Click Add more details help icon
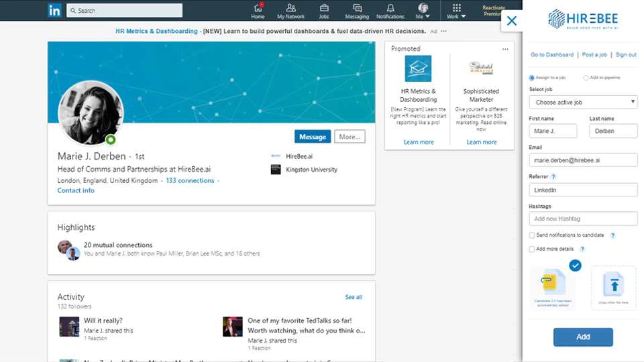 [582, 249]
